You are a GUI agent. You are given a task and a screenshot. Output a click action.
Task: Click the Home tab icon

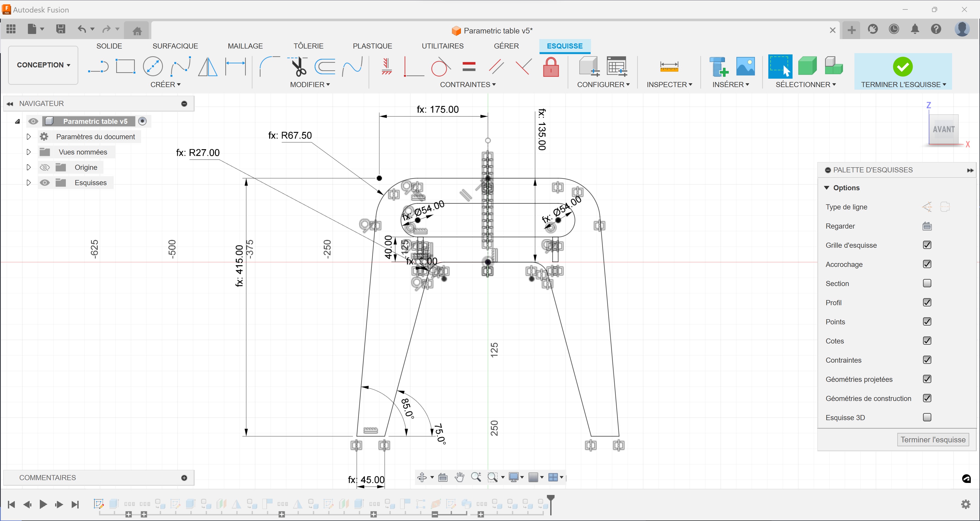point(137,30)
